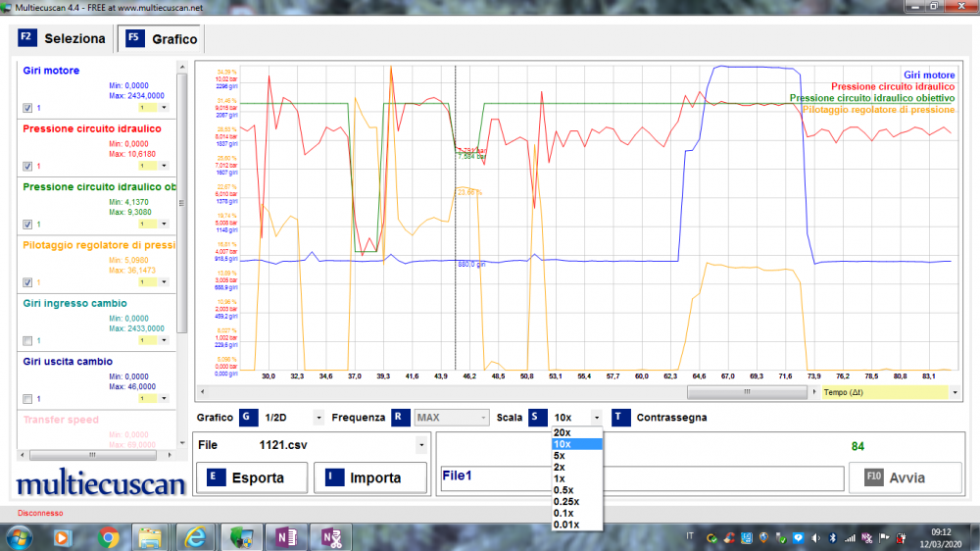Open the first OneNote taskbar icon
Viewport: 980px width, 551px height.
[x=287, y=536]
